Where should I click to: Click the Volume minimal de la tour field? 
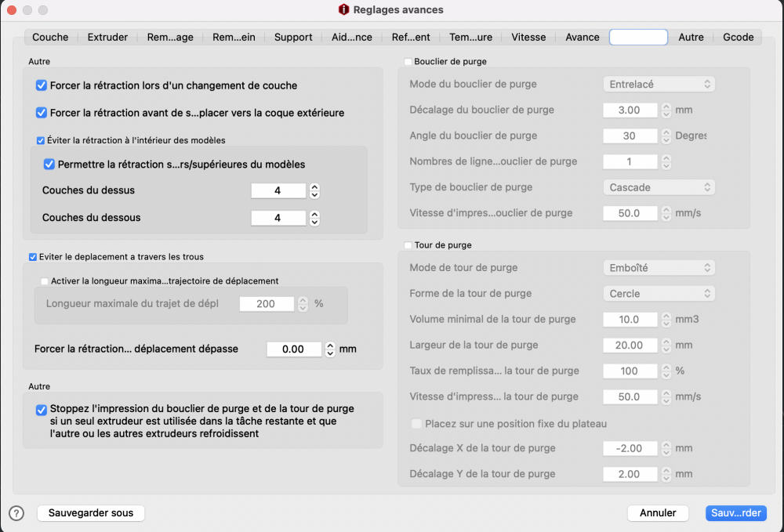click(630, 319)
